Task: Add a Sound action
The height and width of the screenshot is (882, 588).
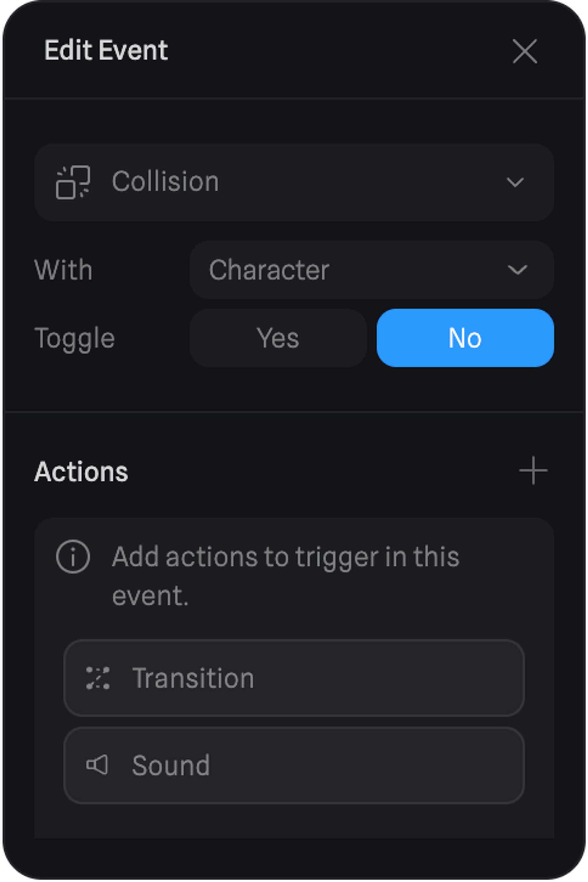Action: click(x=294, y=765)
